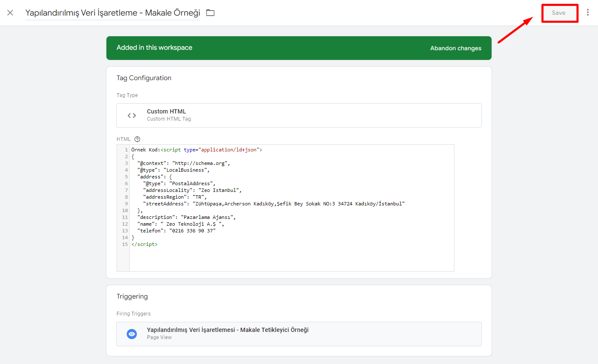Click the "addressLocality": "Zeo Istanbul" line
Image resolution: width=598 pixels, height=364 pixels.
[x=192, y=190]
